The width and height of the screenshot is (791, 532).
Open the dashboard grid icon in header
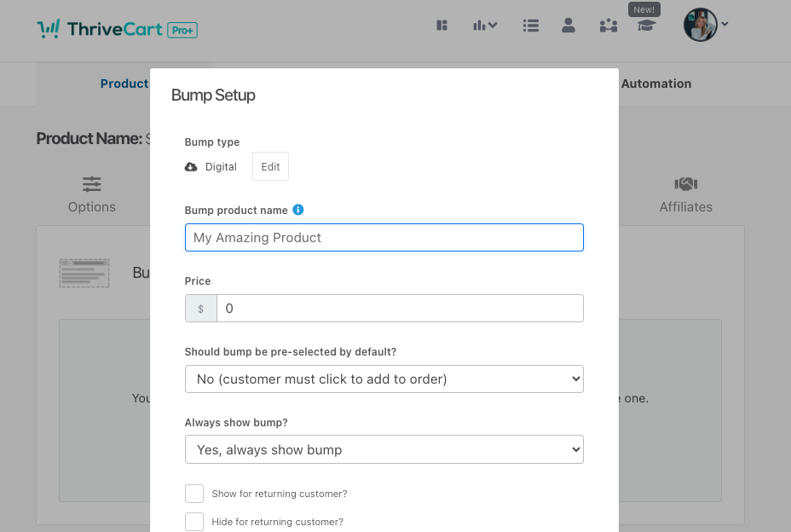442,26
